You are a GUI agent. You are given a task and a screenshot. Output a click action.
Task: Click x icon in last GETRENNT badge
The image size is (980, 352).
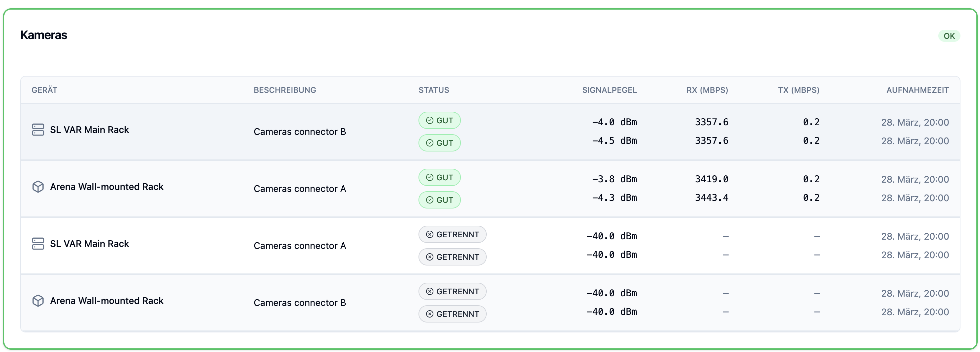click(429, 314)
